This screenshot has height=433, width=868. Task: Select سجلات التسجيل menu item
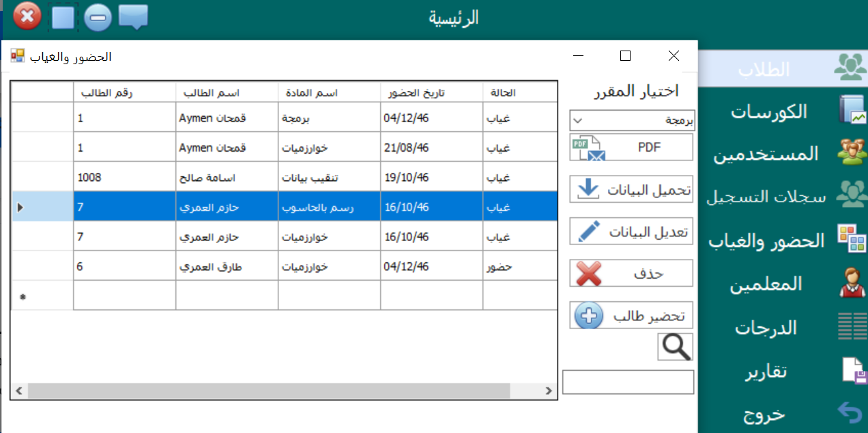pyautogui.click(x=766, y=197)
